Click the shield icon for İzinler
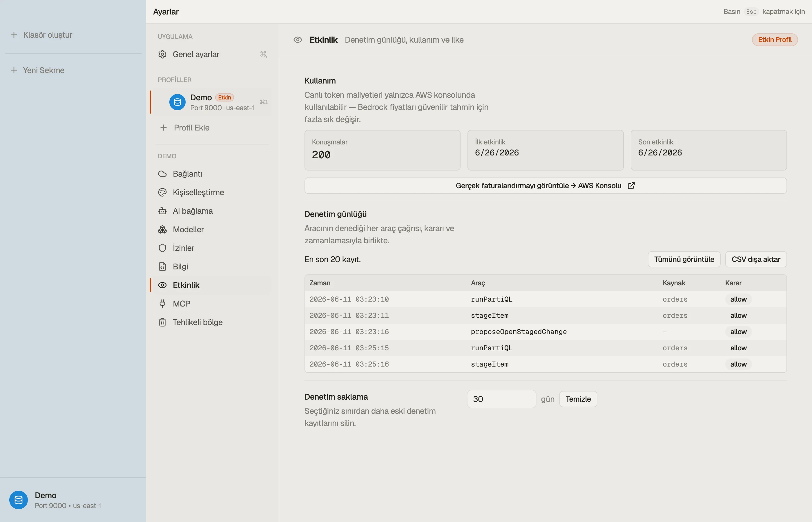 click(162, 248)
